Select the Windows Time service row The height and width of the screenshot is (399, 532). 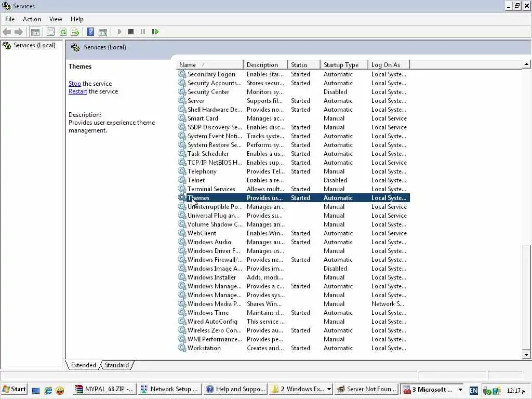(x=294, y=312)
